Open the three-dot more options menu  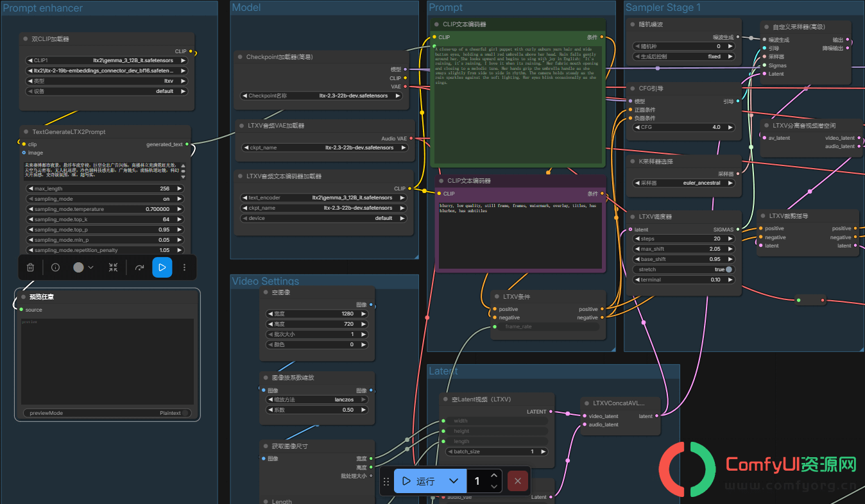184,267
